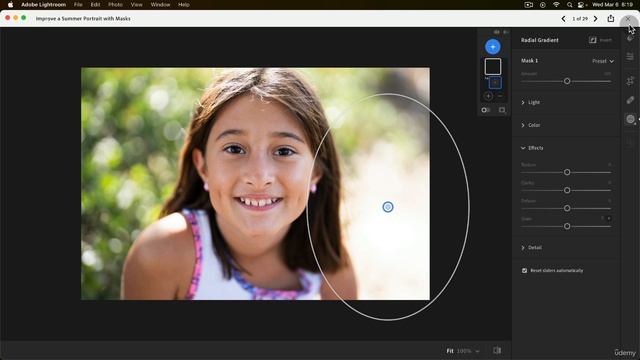Click the left collapse icon atop masks panel
The height and width of the screenshot is (360, 640).
tap(497, 32)
